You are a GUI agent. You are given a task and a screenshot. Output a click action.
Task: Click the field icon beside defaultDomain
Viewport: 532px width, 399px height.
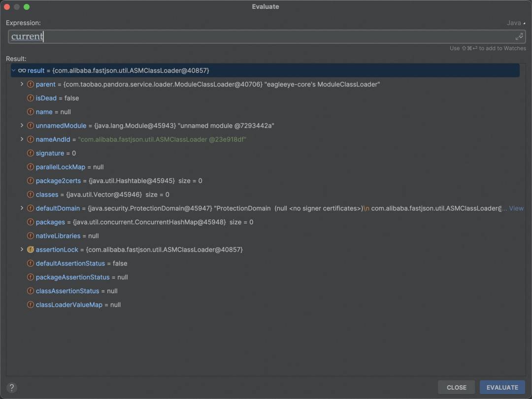click(x=30, y=208)
